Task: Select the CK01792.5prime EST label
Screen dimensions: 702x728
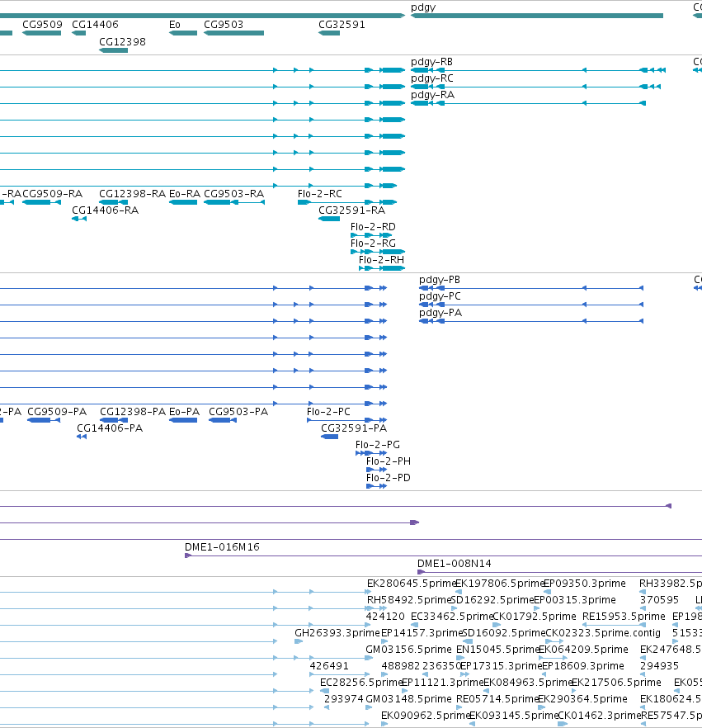Action: [x=534, y=617]
